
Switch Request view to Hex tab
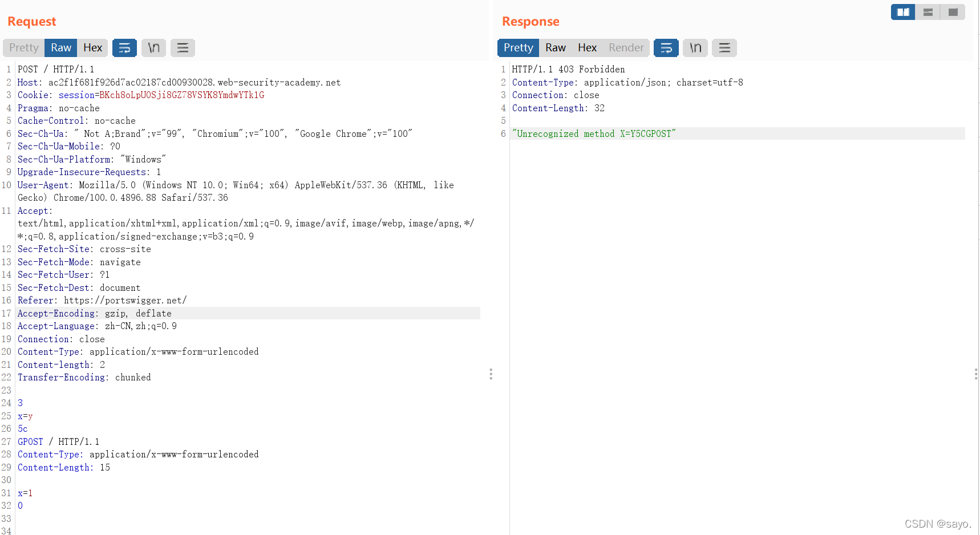click(92, 48)
